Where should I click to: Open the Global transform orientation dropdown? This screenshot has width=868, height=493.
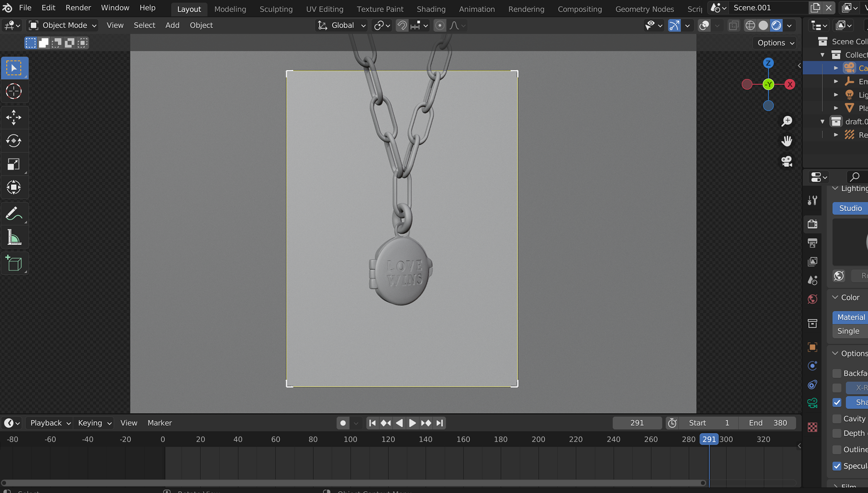point(342,25)
